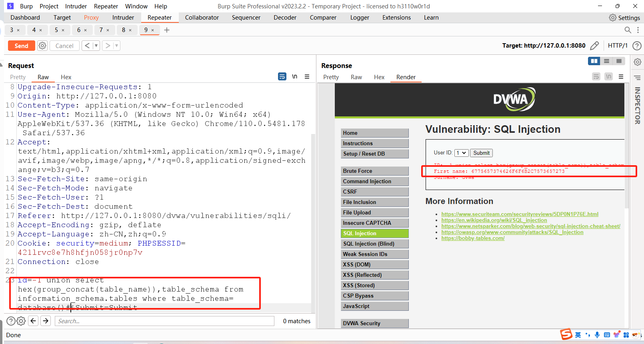Edit the target with the pencil icon
The height and width of the screenshot is (344, 644).
coord(595,46)
